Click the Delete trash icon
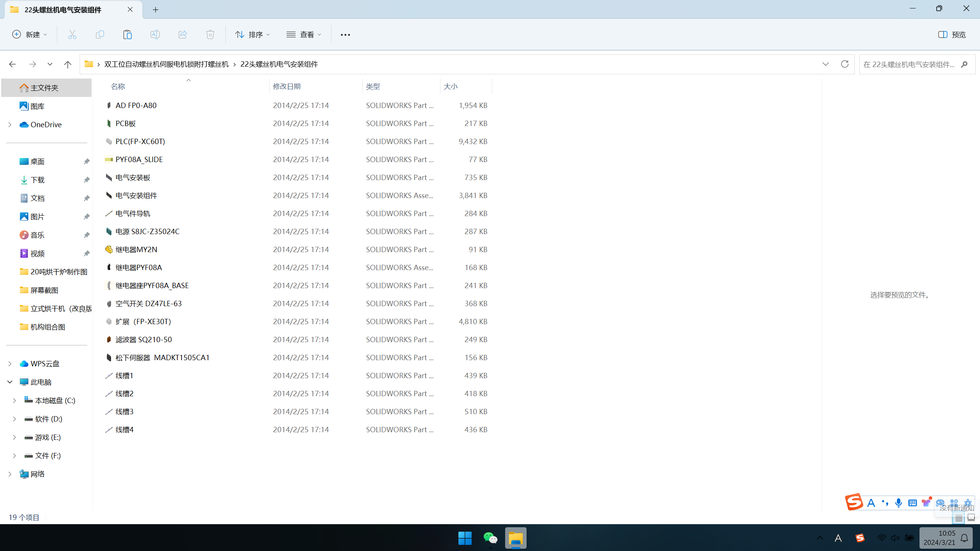Image resolution: width=980 pixels, height=551 pixels. point(210,34)
